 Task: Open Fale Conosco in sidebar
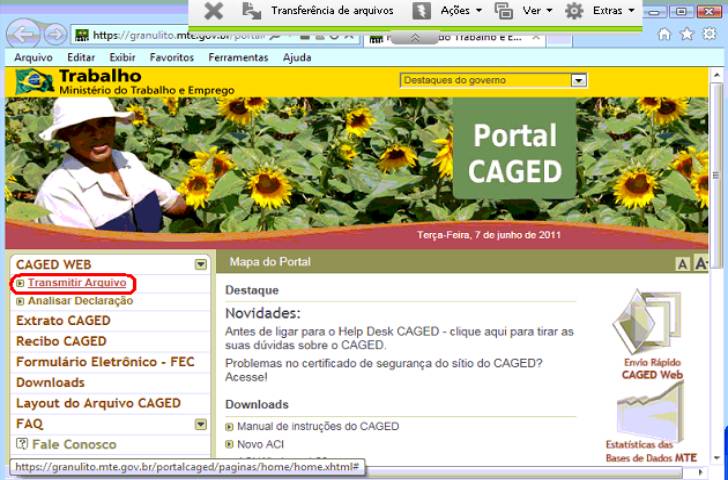[x=74, y=445]
